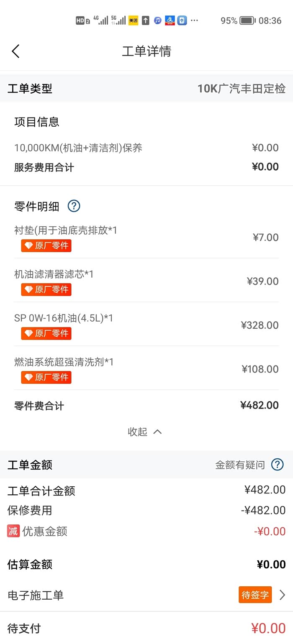Tap the Alipay icon in status bar
The width and height of the screenshot is (293, 644).
170,20
